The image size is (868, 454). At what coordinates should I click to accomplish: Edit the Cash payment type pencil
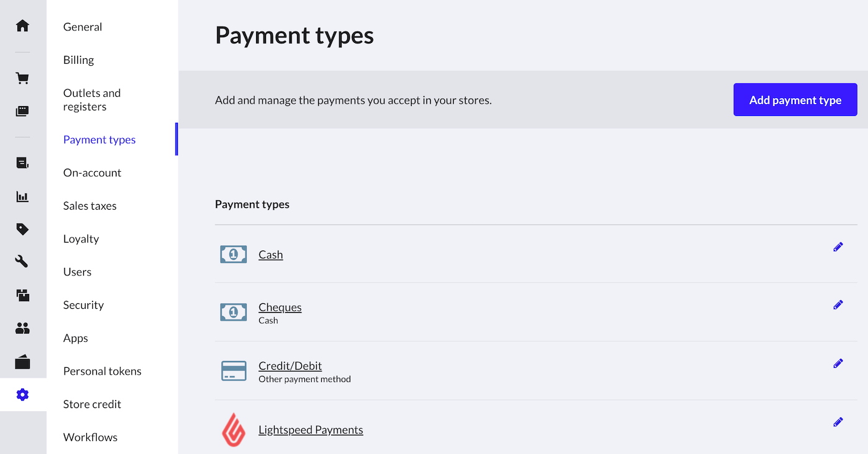click(x=838, y=247)
